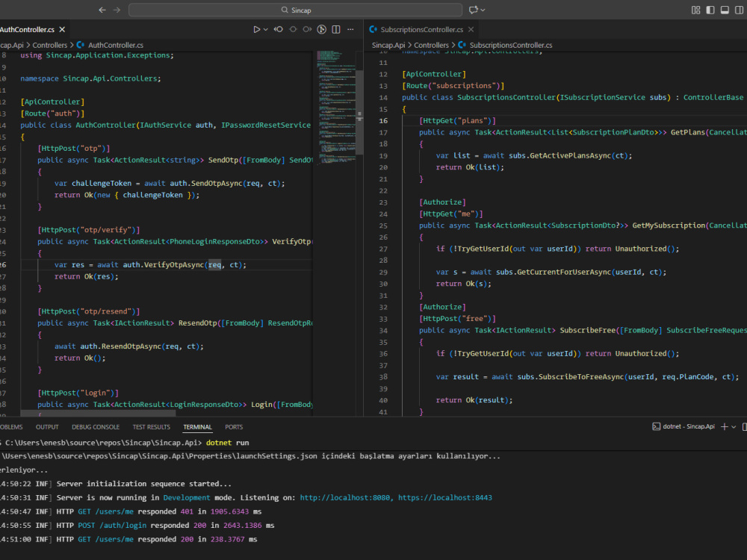Click the SendOtpAsync method call
This screenshot has width=747, height=560.
tap(215, 184)
